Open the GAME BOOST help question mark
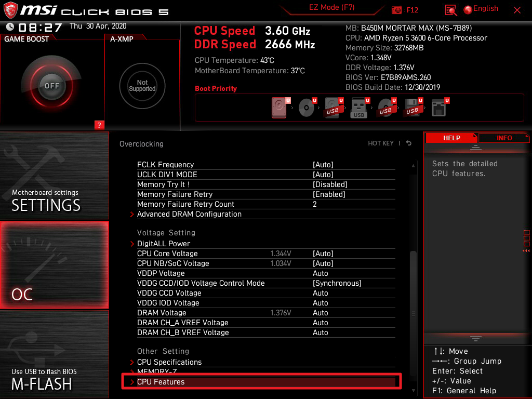The image size is (532, 399). click(99, 125)
